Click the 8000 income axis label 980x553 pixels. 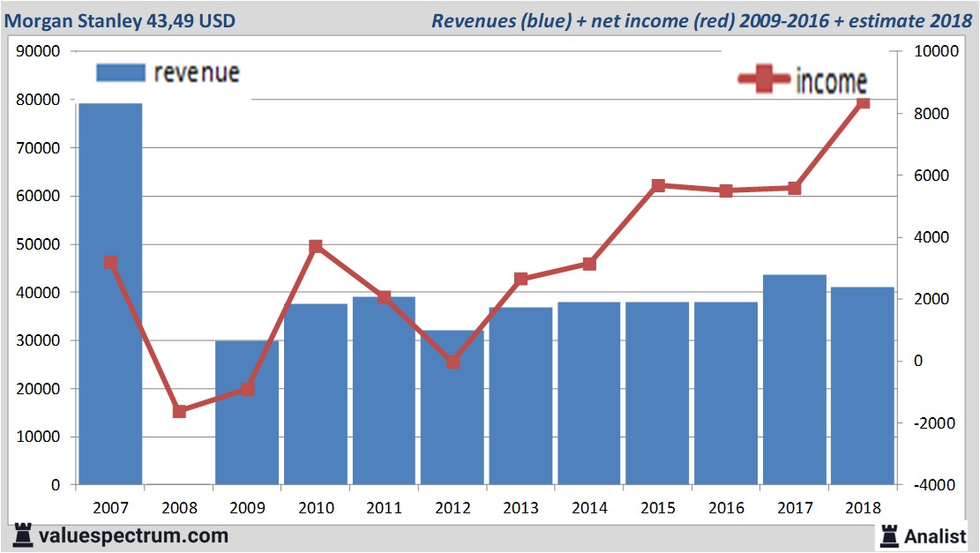(x=931, y=114)
